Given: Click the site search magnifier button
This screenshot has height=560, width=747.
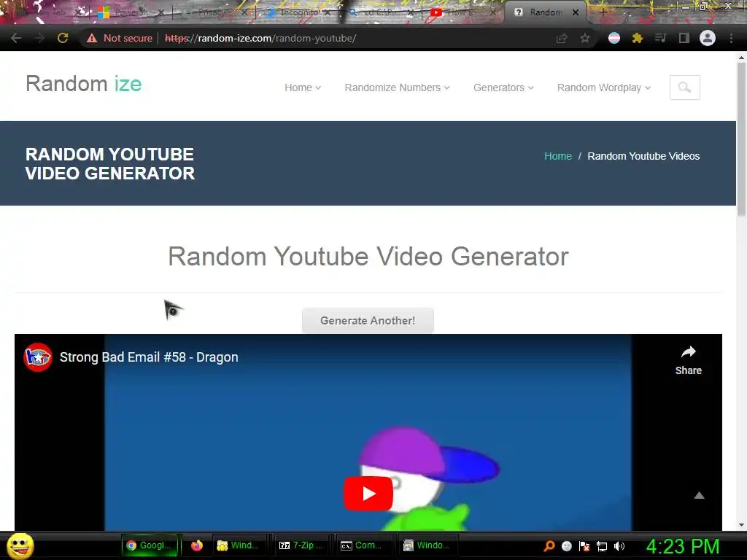Looking at the screenshot, I should point(684,87).
